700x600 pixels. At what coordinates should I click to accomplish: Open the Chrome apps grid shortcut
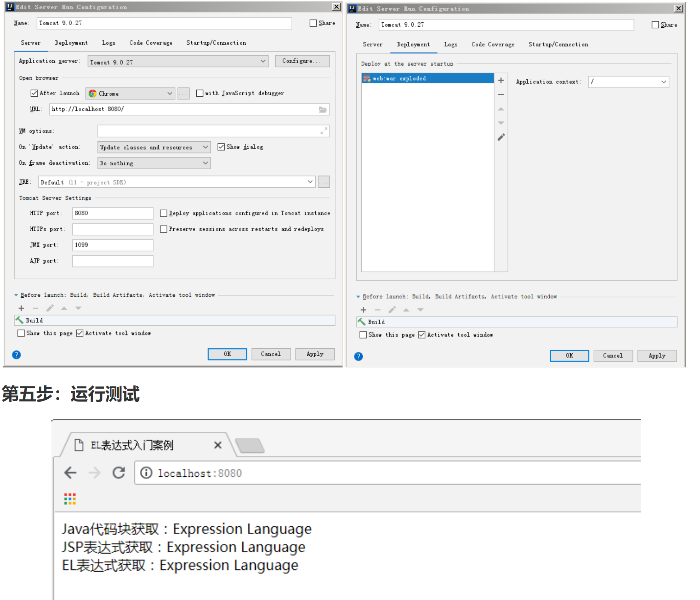(70, 499)
